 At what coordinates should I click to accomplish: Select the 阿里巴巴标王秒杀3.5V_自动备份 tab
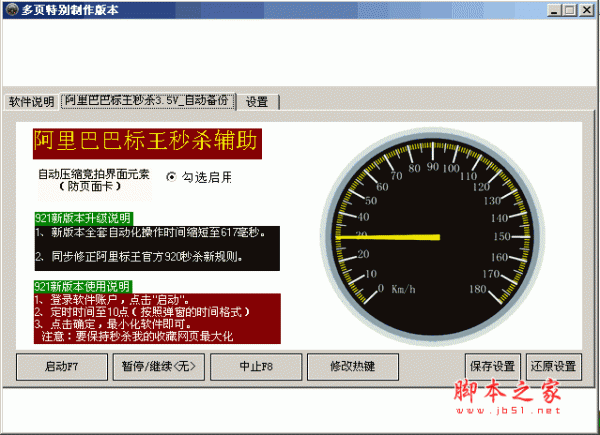pyautogui.click(x=148, y=101)
